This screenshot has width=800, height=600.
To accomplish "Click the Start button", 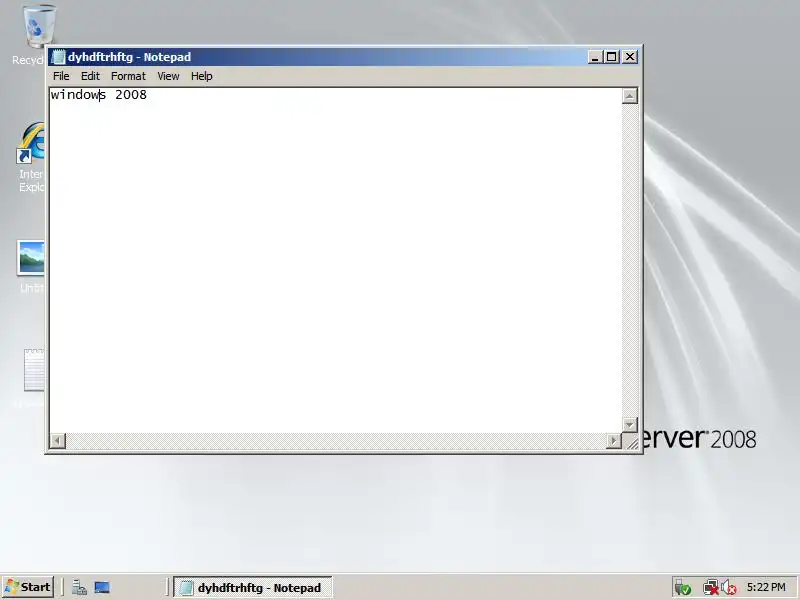I will [28, 587].
